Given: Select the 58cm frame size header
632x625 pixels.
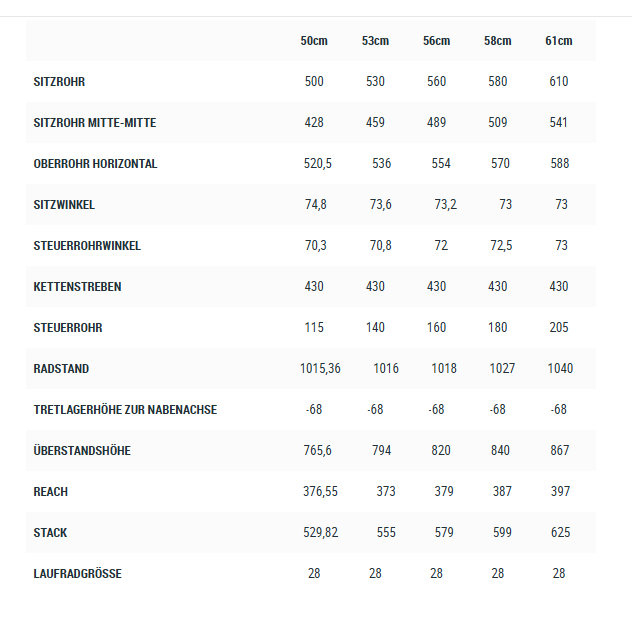Looking at the screenshot, I should [x=497, y=41].
